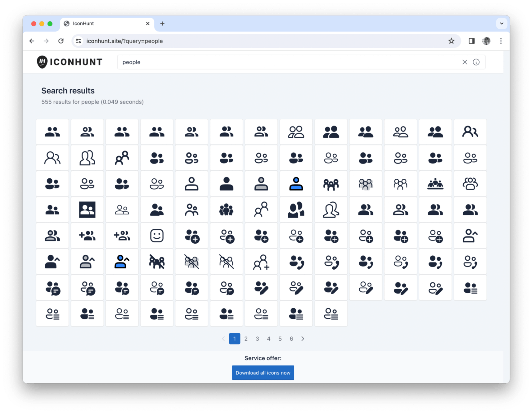This screenshot has width=532, height=413.
Task: Select the add-person icon with plus sign
Action: pyautogui.click(x=87, y=236)
